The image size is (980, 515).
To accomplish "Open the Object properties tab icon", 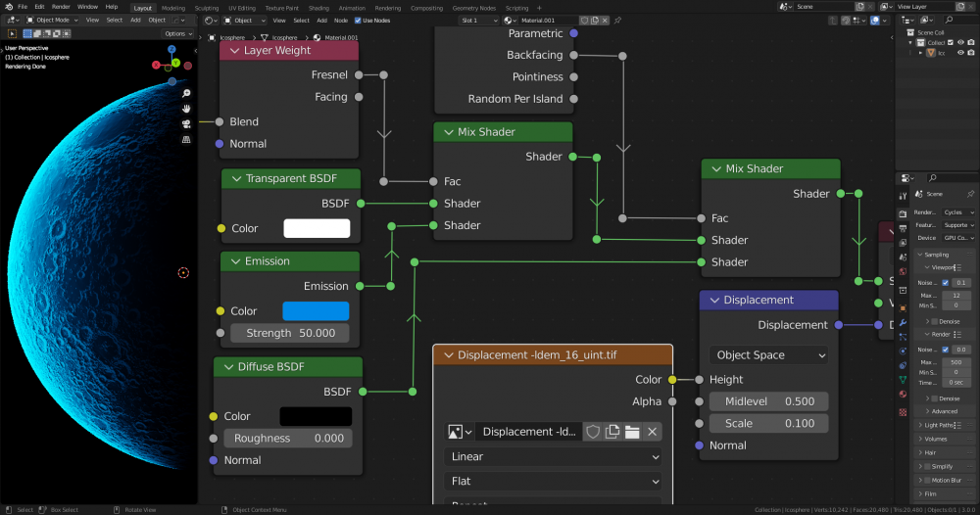I will (x=903, y=307).
